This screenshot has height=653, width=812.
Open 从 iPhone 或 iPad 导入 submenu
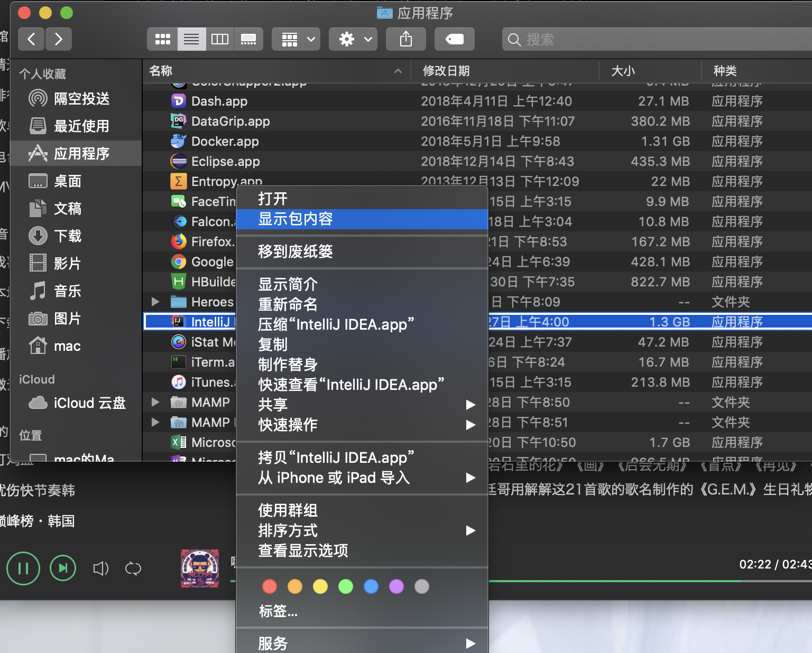(362, 478)
